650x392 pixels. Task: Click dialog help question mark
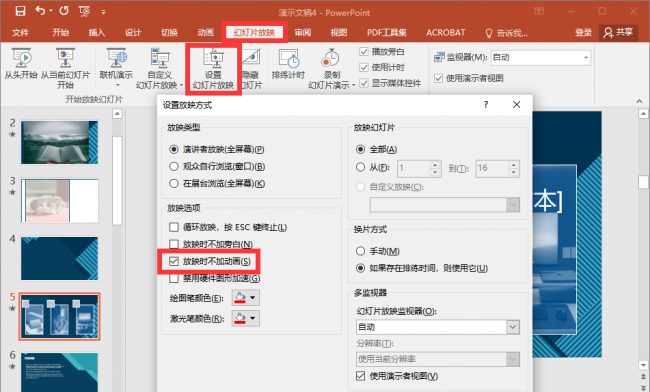(x=486, y=104)
